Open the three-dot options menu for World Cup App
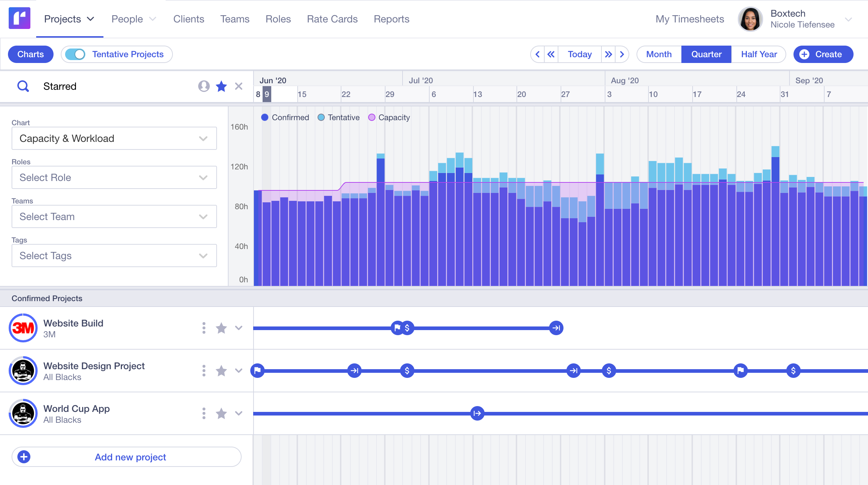Screen dimensions: 868x485 point(204,413)
